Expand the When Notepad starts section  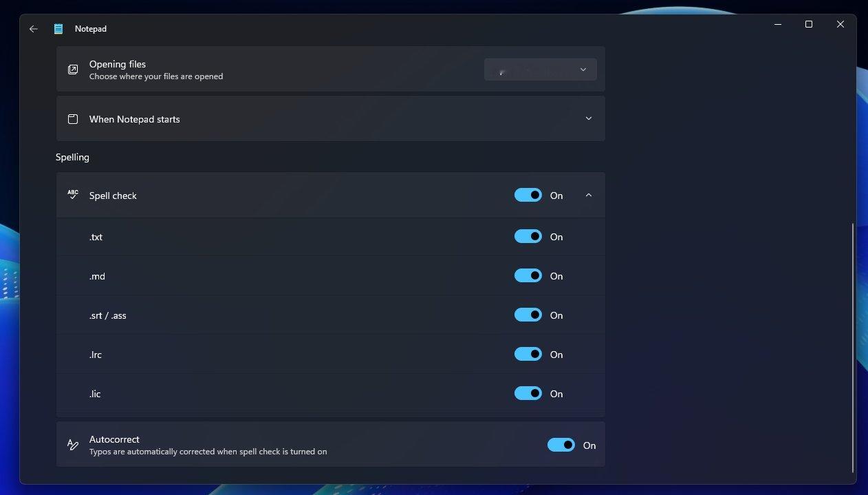point(589,118)
